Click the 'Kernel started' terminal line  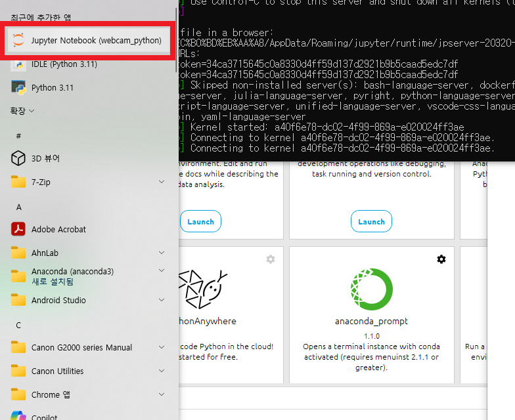(x=327, y=127)
